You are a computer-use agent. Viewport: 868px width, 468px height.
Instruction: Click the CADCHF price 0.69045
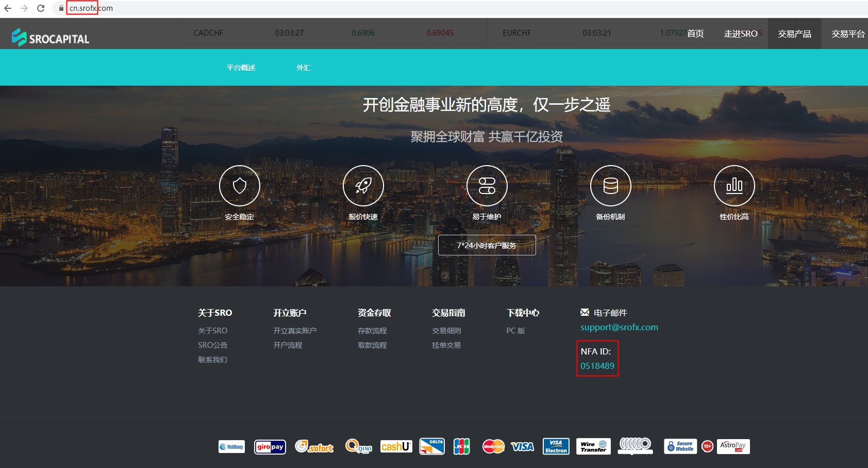(440, 33)
